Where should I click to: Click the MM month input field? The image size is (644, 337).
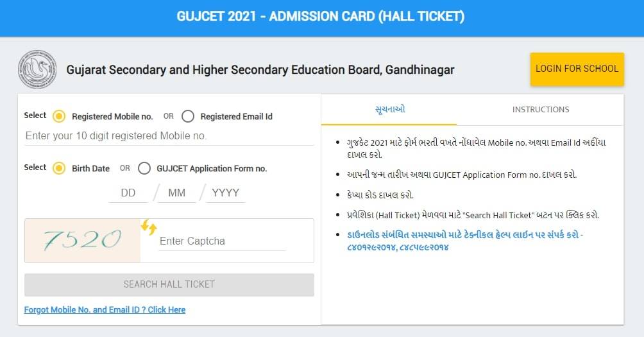(x=176, y=193)
